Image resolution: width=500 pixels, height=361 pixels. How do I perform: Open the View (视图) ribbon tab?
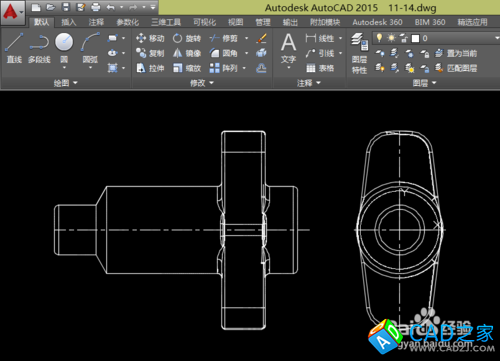click(235, 22)
